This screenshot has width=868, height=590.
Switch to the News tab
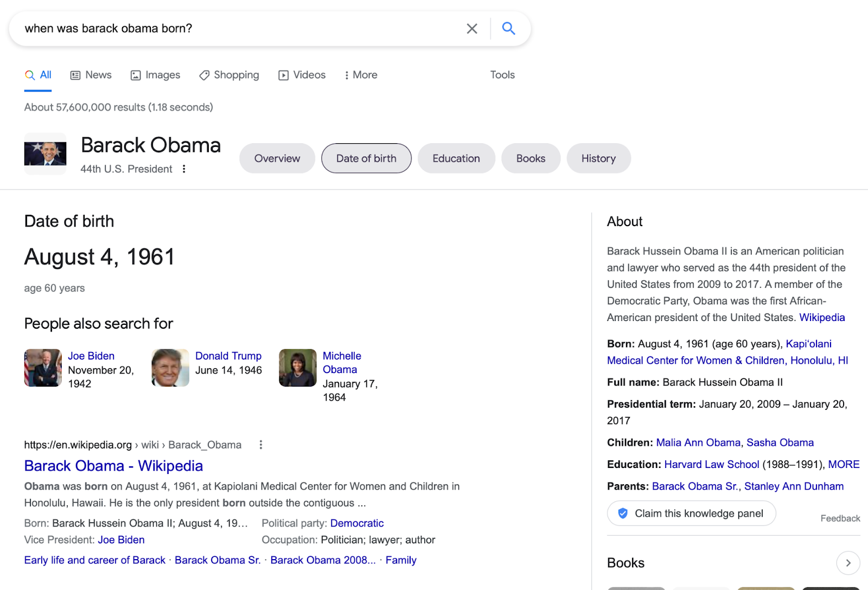(91, 75)
